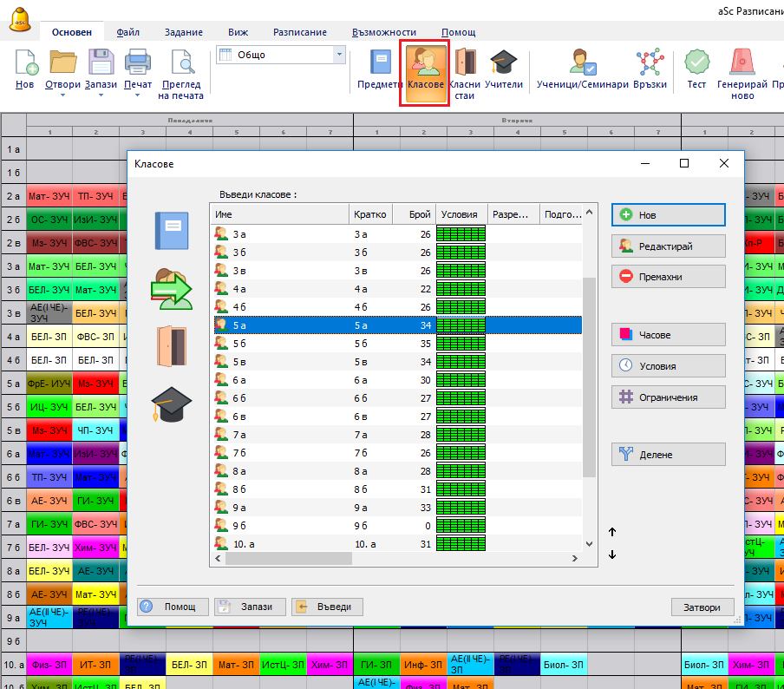The image size is (784, 689).
Task: Open Учители (Teachers) from the toolbar
Action: click(x=503, y=69)
